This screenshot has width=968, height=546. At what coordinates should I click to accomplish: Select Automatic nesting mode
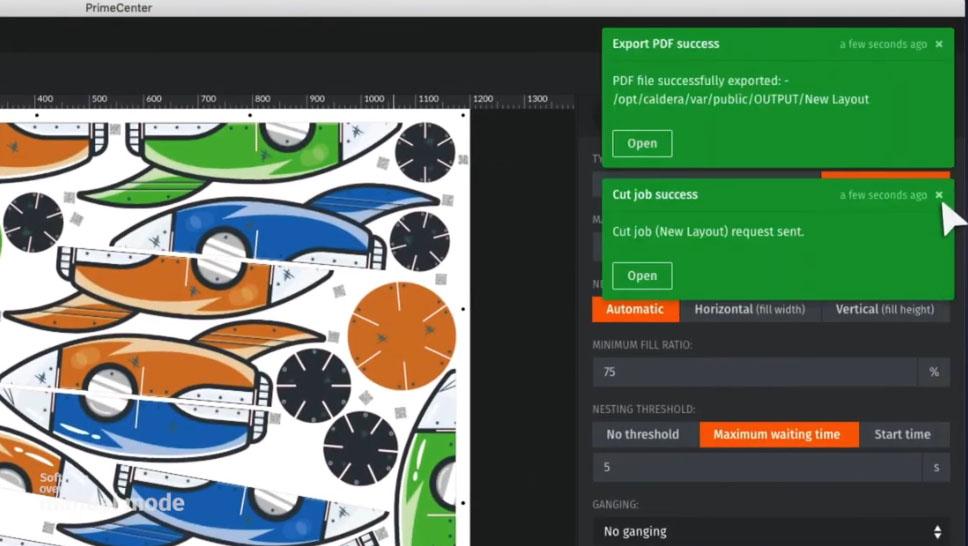[635, 309]
